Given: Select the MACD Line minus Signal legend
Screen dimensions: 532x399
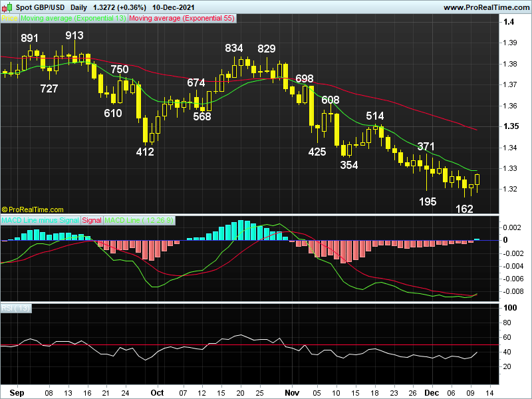Looking at the screenshot, I should [x=40, y=219].
